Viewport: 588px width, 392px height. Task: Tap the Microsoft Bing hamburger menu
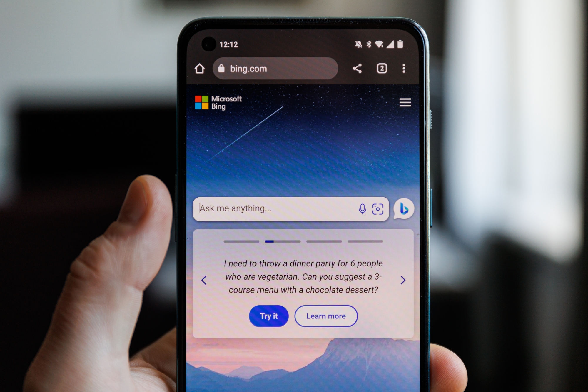click(x=405, y=102)
